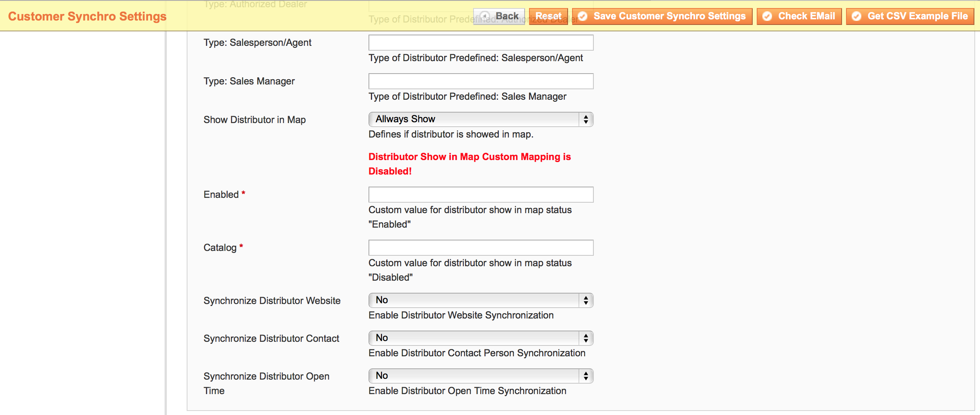This screenshot has width=980, height=415.
Task: Click the 'Synchronize Distributor Website' label
Action: tap(272, 301)
